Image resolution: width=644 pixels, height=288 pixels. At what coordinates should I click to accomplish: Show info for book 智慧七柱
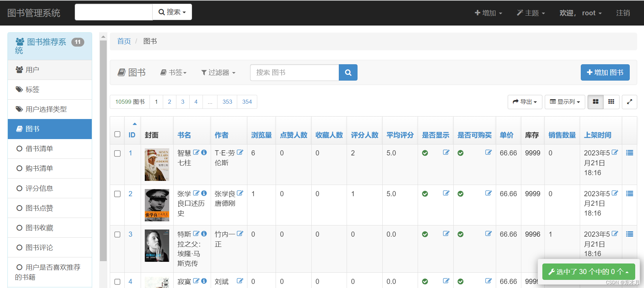point(204,152)
